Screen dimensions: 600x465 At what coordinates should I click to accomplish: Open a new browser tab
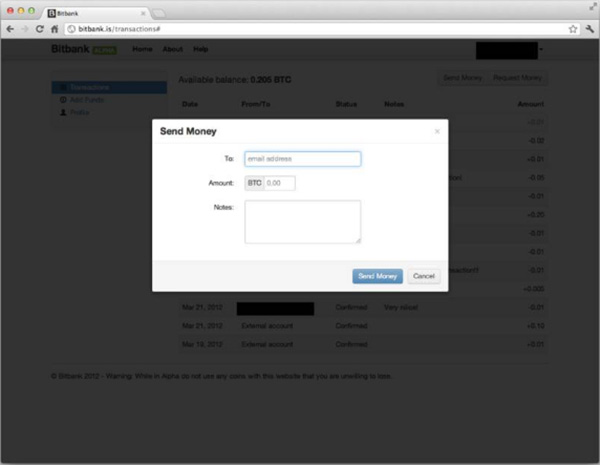(x=159, y=14)
